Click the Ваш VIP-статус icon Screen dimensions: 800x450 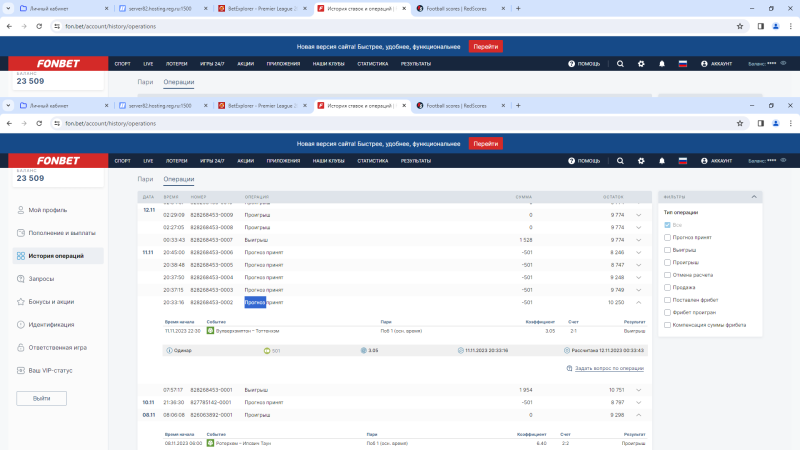pos(20,370)
